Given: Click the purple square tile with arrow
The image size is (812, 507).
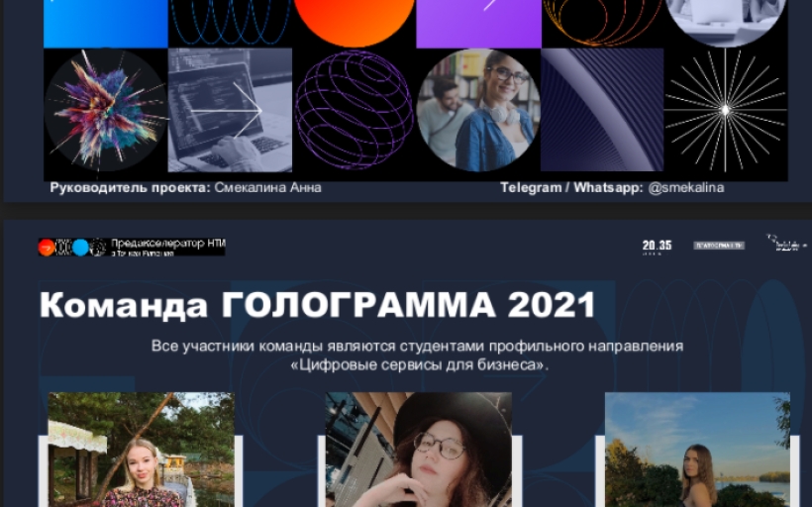Looking at the screenshot, I should 479,24.
